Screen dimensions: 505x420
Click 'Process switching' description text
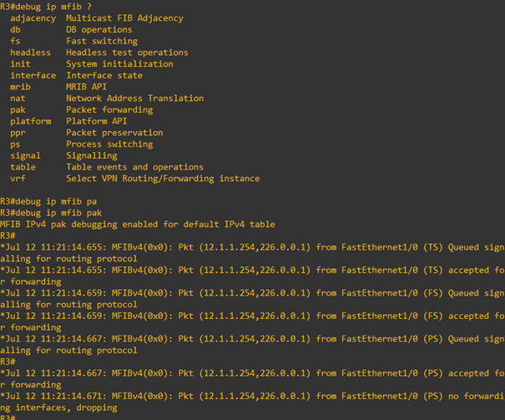click(x=109, y=144)
